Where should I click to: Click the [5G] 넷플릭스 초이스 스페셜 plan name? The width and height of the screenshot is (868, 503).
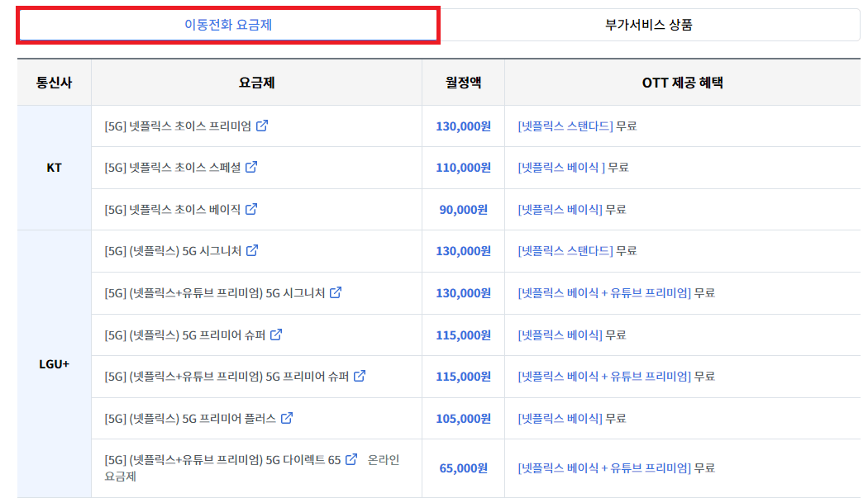pos(173,167)
